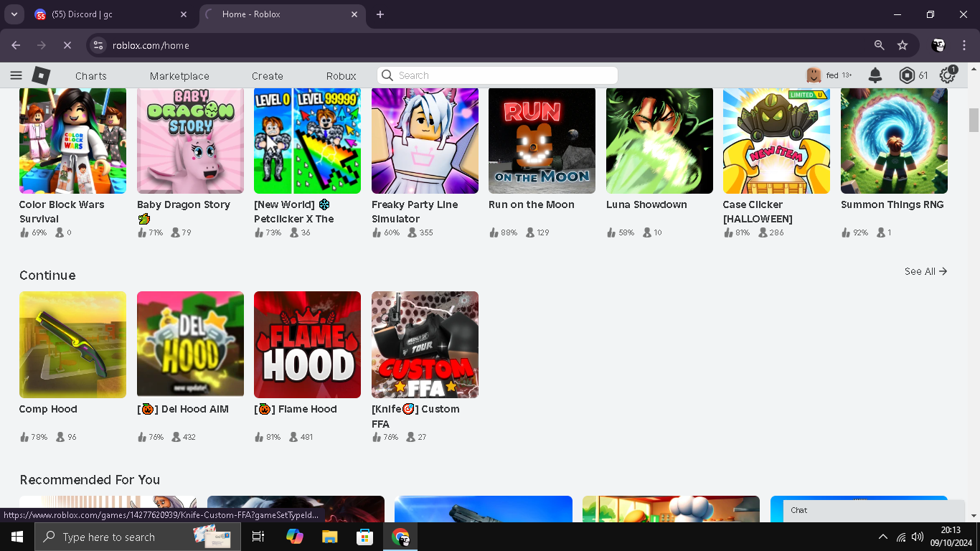Screen dimensions: 980x551
Task: Open the Charts page
Action: 91,76
